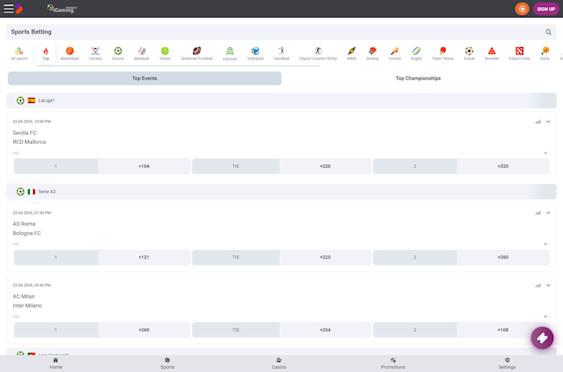View statistics for Sevilla FC match
Image resolution: width=563 pixels, height=372 pixels.
tap(538, 122)
